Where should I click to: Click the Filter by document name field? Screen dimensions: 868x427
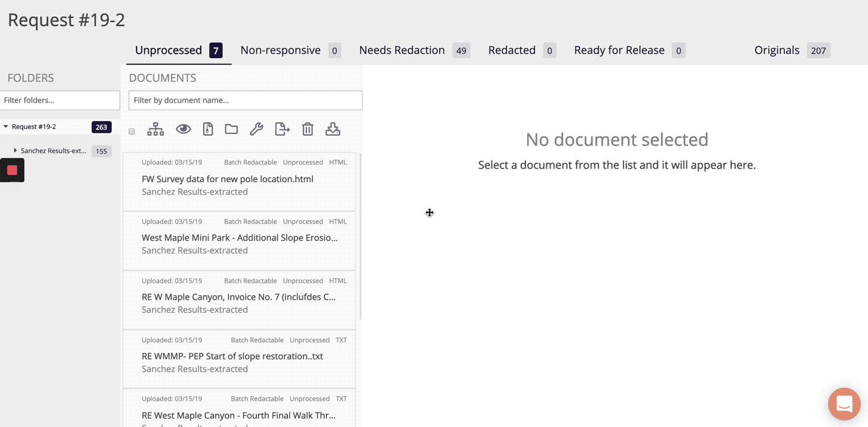click(245, 100)
